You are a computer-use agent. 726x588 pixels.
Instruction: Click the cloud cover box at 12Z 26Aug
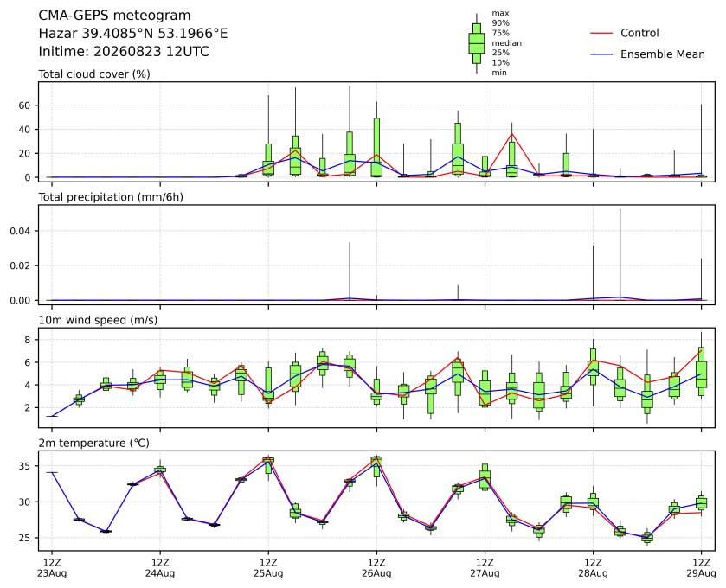point(377,147)
